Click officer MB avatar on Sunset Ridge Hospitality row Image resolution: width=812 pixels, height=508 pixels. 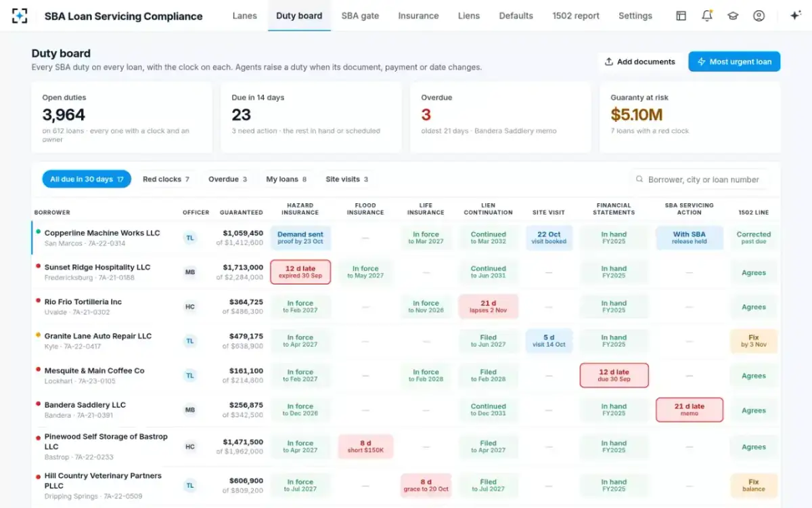tap(190, 272)
